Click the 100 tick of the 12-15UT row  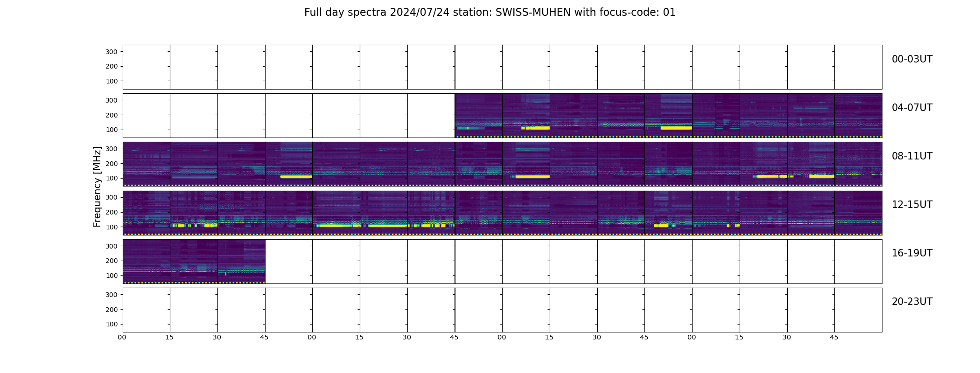(112, 227)
